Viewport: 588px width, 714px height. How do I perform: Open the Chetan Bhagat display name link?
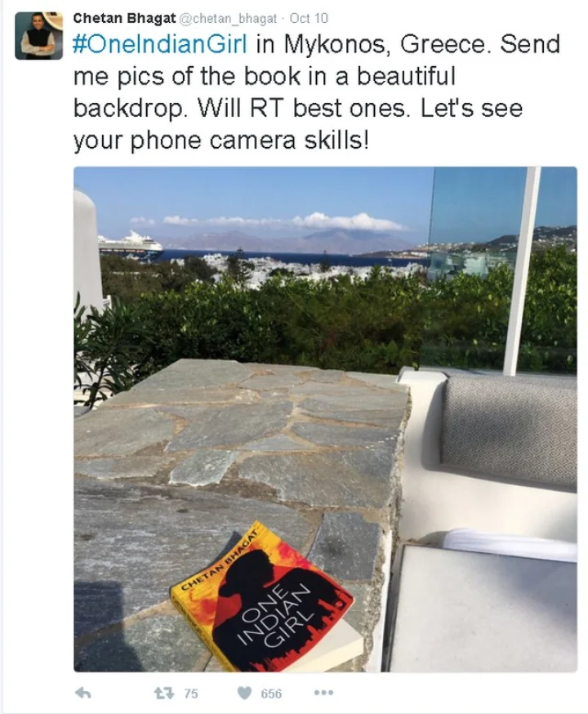pos(124,18)
